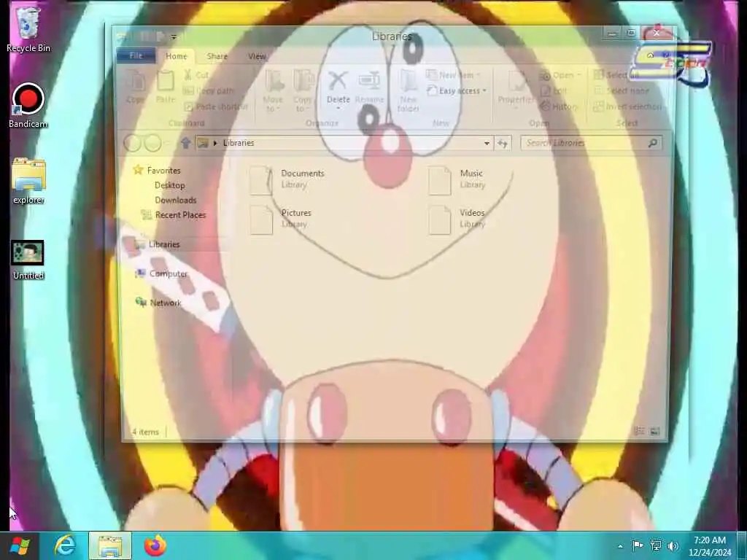Click the Edit command in Open group

[x=554, y=90]
